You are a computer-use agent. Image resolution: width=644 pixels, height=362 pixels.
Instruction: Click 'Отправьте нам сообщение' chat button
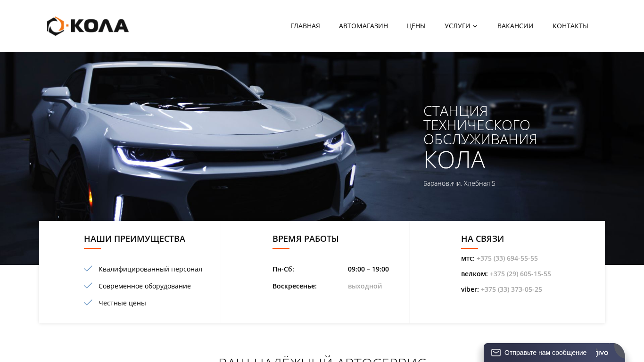(545, 353)
